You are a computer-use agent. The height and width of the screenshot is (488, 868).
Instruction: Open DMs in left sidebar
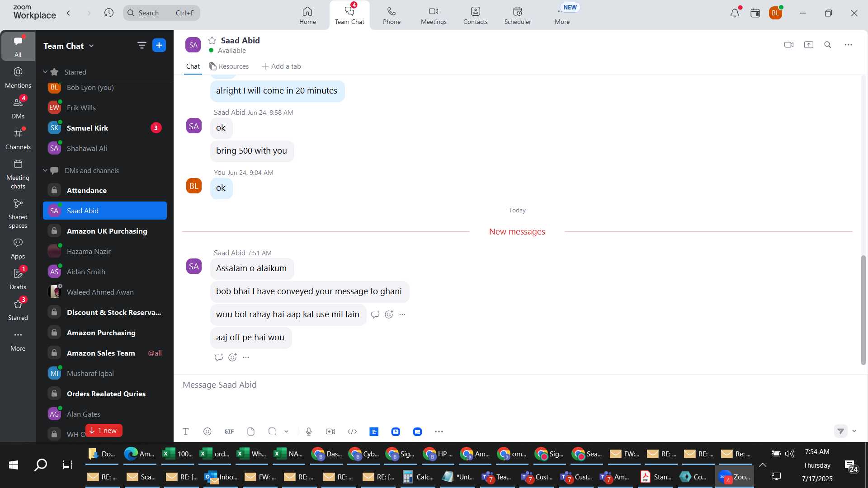[x=18, y=108]
